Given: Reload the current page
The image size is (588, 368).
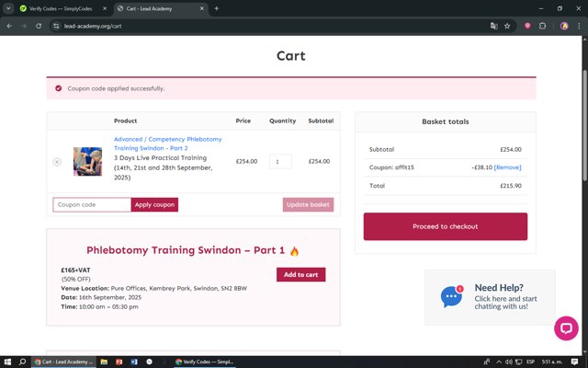Looking at the screenshot, I should [39, 26].
